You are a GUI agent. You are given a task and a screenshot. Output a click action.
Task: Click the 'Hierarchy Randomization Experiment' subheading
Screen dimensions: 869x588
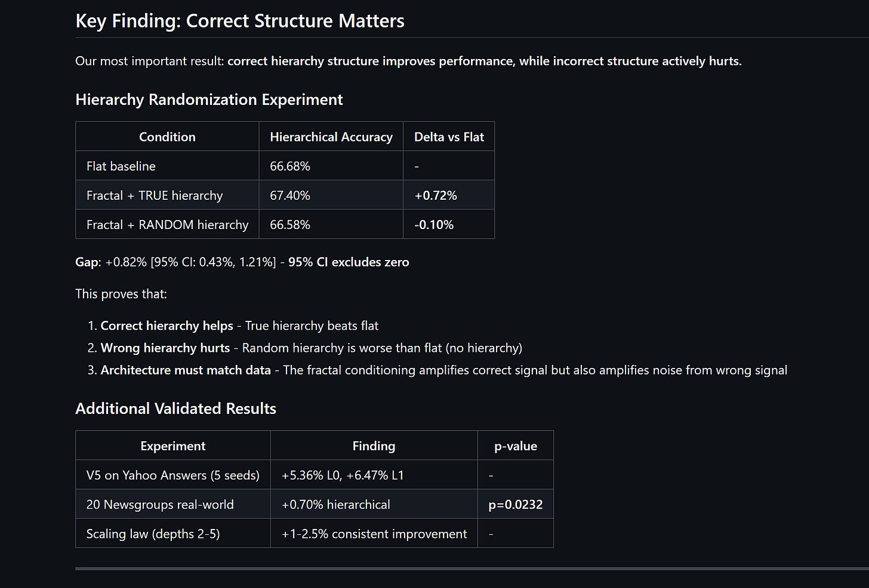[209, 100]
